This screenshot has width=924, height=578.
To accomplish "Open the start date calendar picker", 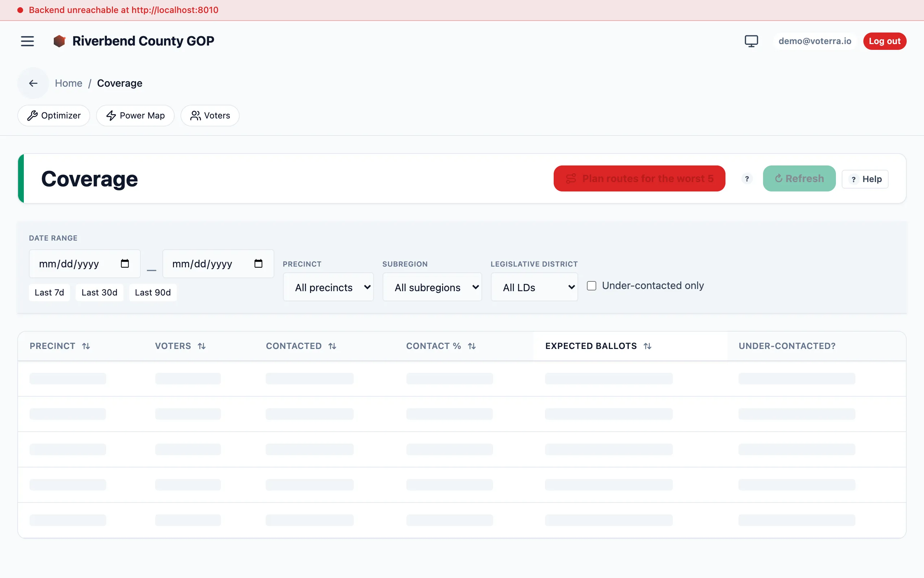I will tap(125, 263).
